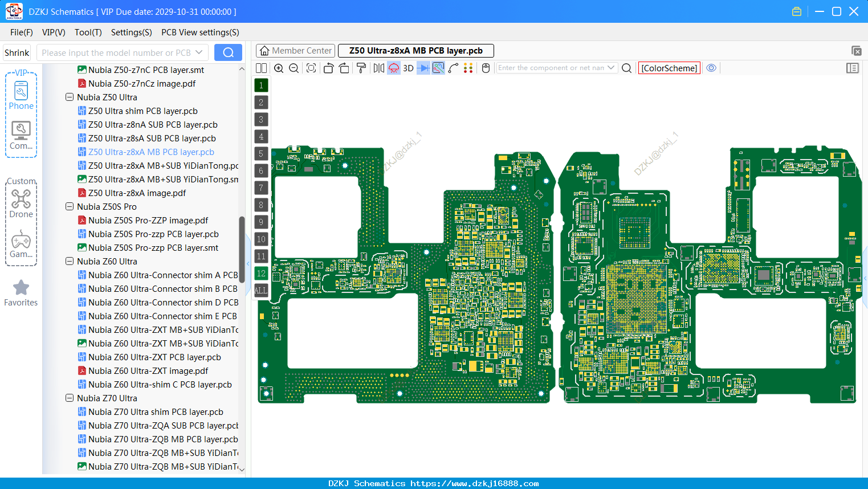Select the paint roller format tool

[361, 68]
